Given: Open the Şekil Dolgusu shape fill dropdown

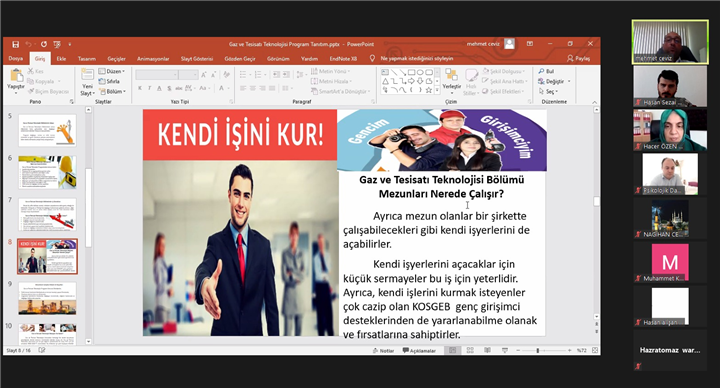Looking at the screenshot, I should point(503,71).
